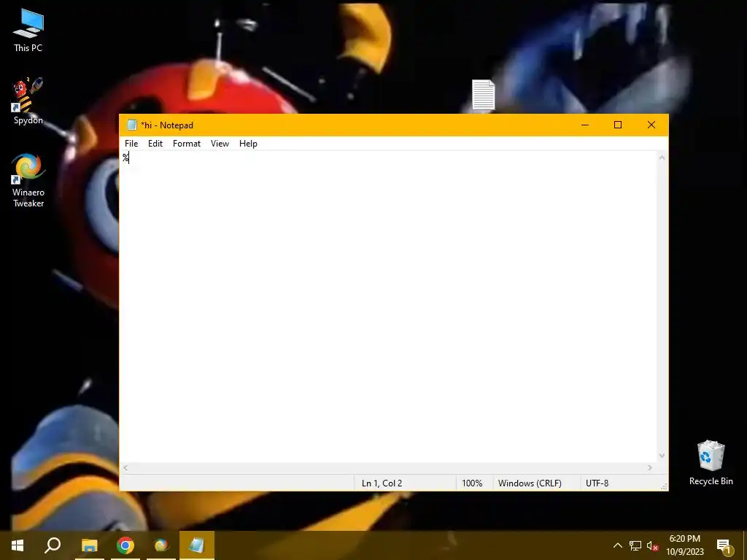Launch Spydon desktop shortcut
The height and width of the screenshot is (560, 747).
pos(28,101)
